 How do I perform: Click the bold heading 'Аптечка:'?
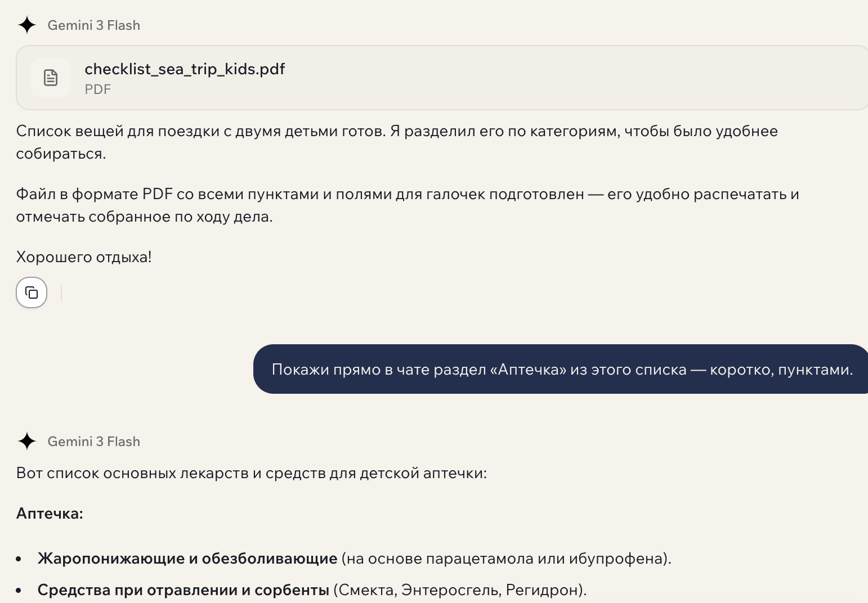click(x=50, y=514)
